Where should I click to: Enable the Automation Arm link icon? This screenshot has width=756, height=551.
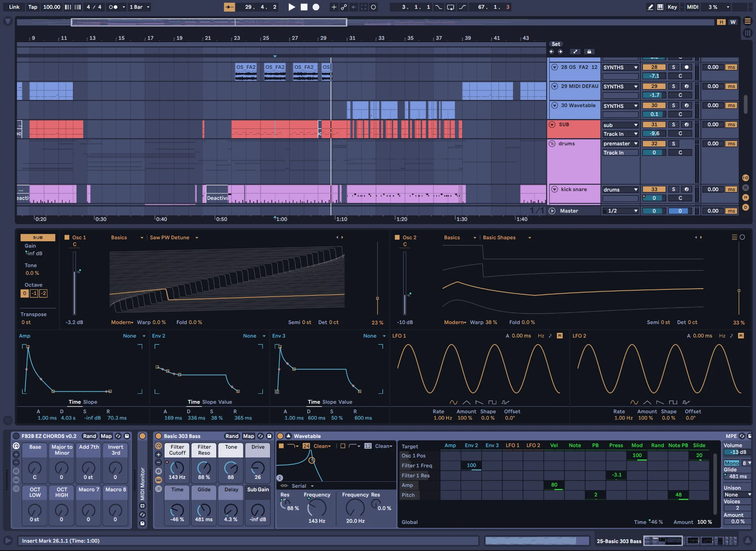pos(344,7)
